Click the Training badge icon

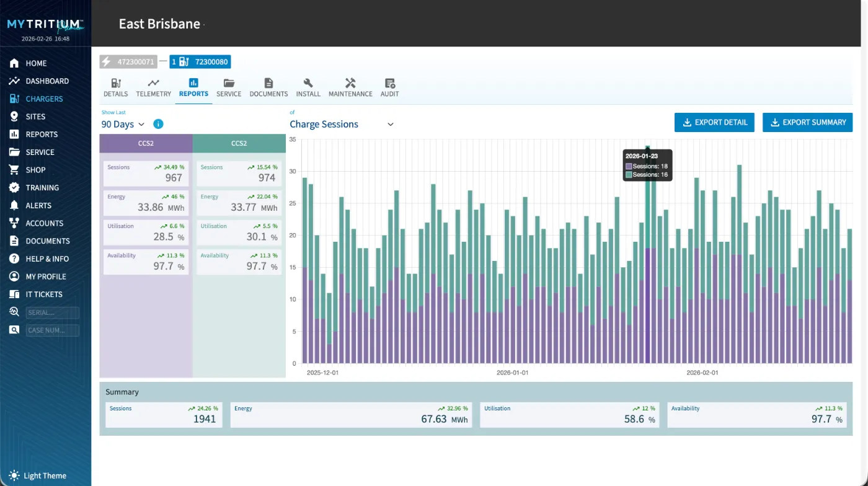tap(14, 188)
